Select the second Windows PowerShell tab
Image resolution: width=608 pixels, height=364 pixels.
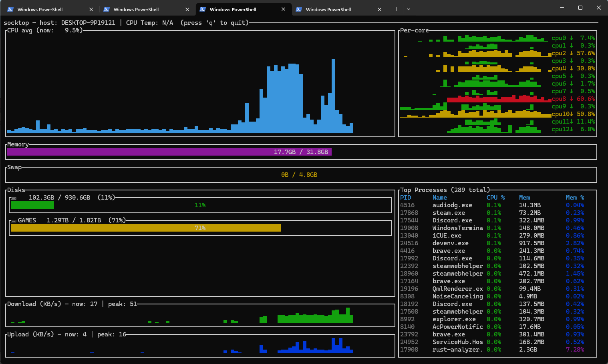coord(136,9)
